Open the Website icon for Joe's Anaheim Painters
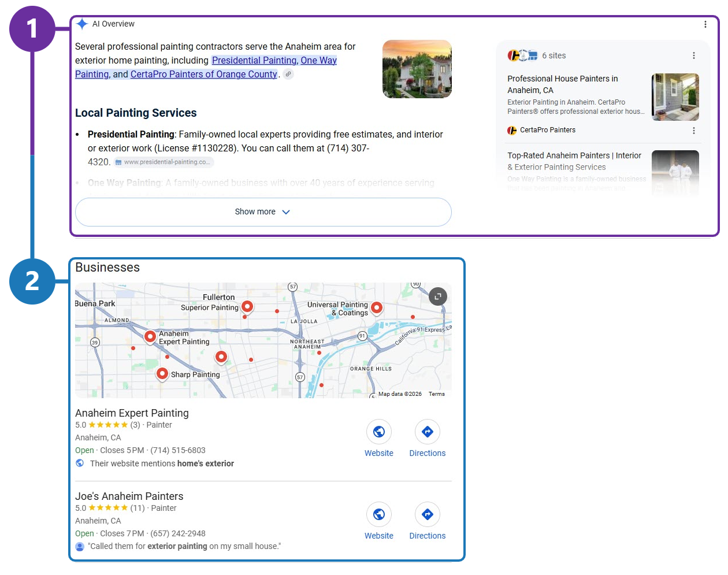 pyautogui.click(x=379, y=514)
